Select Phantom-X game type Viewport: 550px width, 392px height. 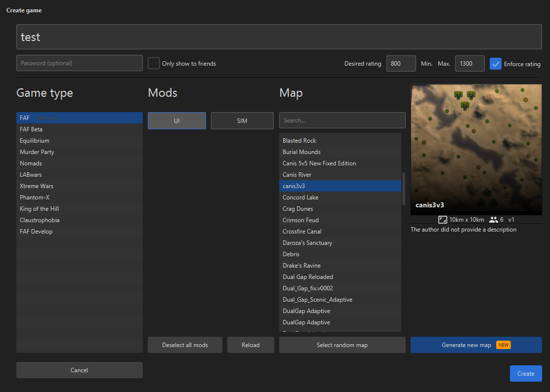pos(79,197)
